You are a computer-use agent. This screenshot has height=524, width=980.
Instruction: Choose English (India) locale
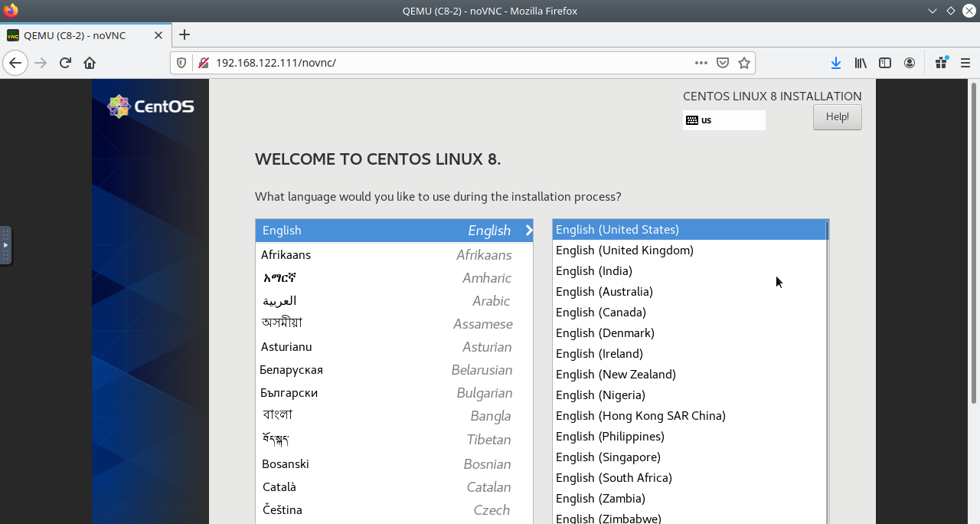[689, 271]
